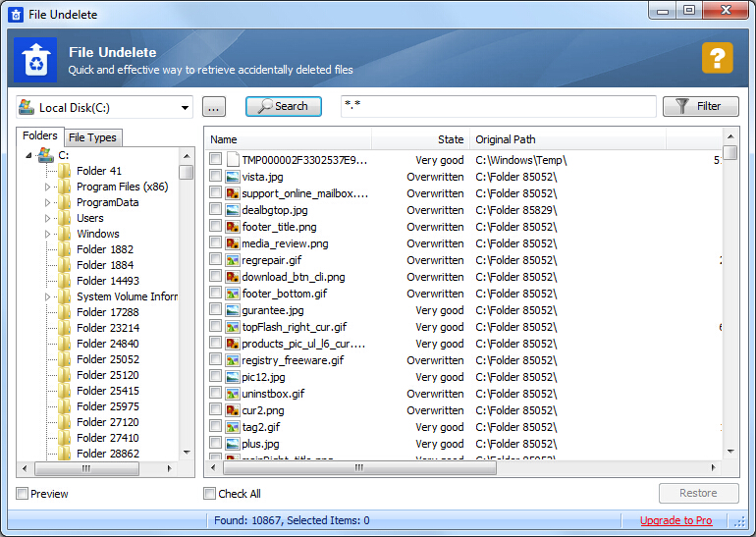Viewport: 756px width, 537px height.
Task: Expand the Program Files (x86) folder
Action: coord(47,187)
